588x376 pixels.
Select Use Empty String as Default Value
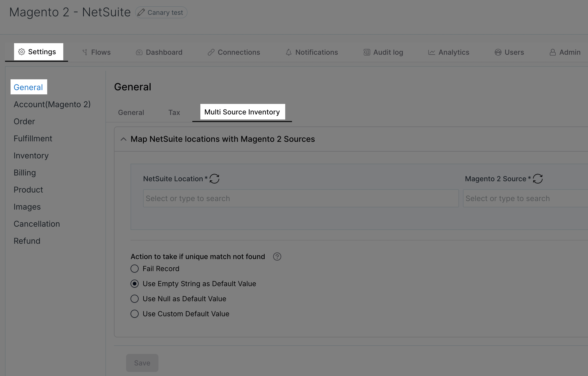(x=135, y=284)
